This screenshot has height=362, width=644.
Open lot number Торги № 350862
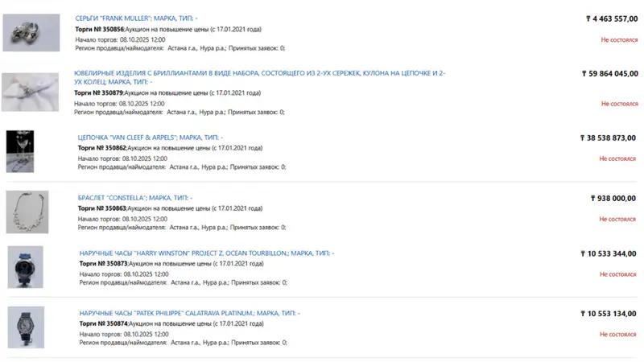(102, 148)
